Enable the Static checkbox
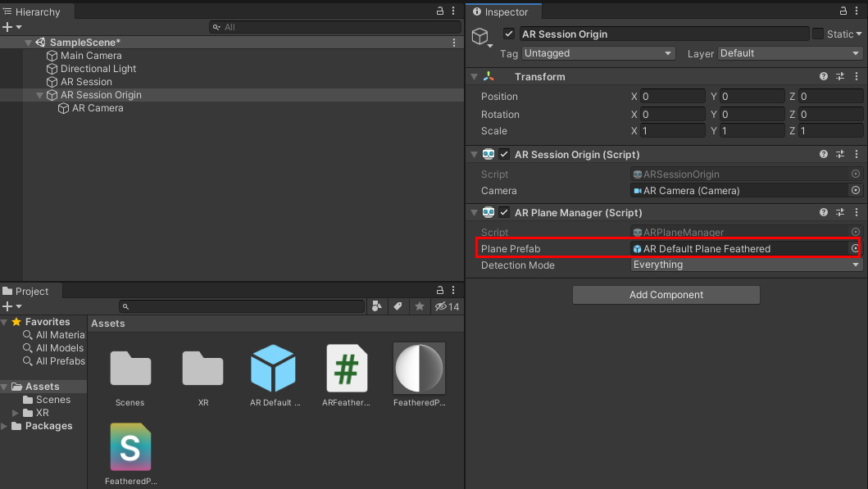Image resolution: width=868 pixels, height=489 pixels. click(x=818, y=34)
